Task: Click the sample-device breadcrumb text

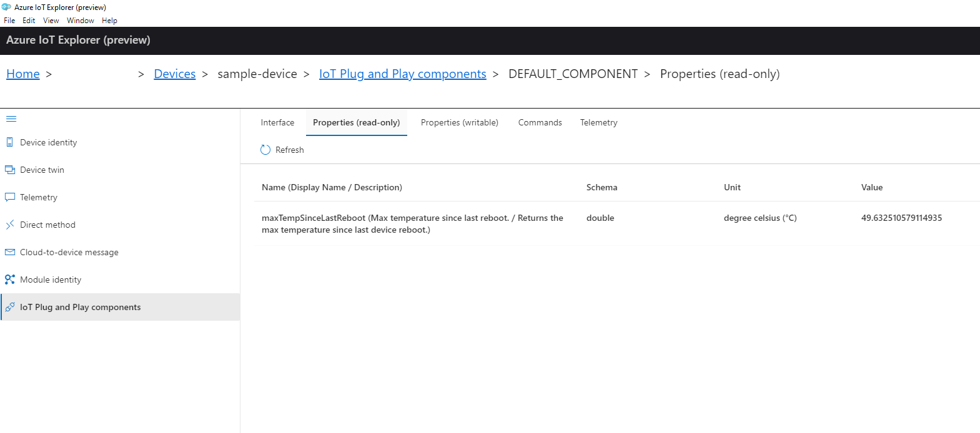Action: pyautogui.click(x=257, y=74)
